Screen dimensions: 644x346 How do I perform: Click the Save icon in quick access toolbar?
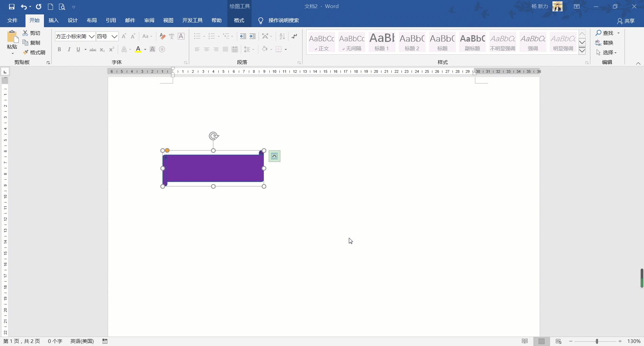12,7
